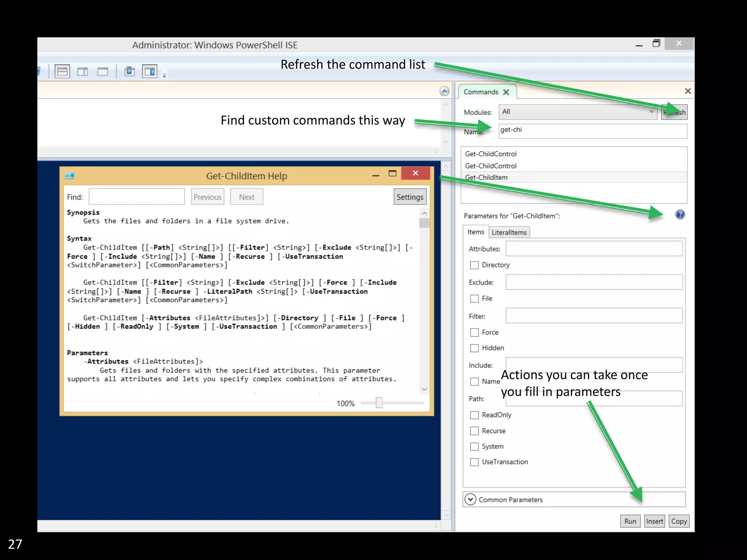Close the Commands tab with its X
Viewport: 747px width, 560px height.
tap(506, 92)
